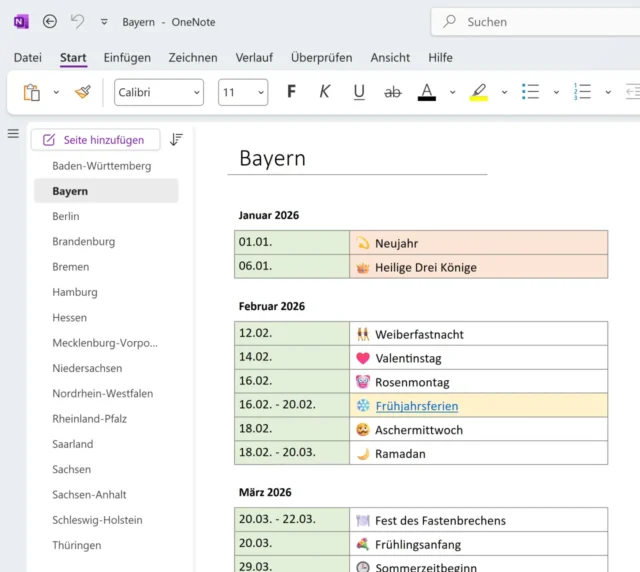Click the back arrow in title bar

click(x=50, y=21)
